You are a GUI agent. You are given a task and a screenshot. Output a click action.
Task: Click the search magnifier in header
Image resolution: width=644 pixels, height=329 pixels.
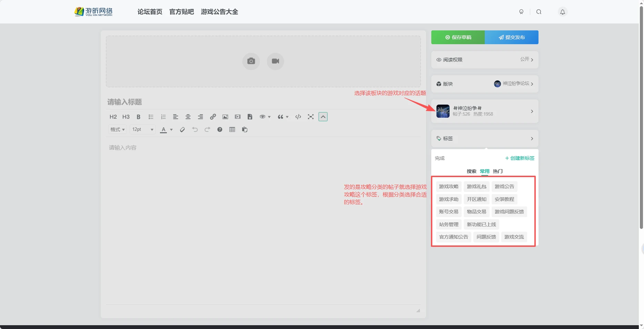point(539,12)
